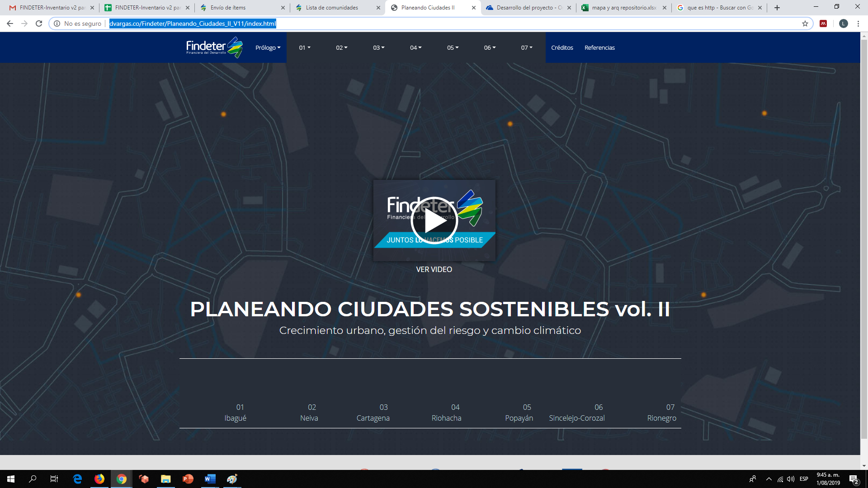Screen dimensions: 868x488
Task: Reload the page with browser refresh icon
Action: [x=39, y=23]
